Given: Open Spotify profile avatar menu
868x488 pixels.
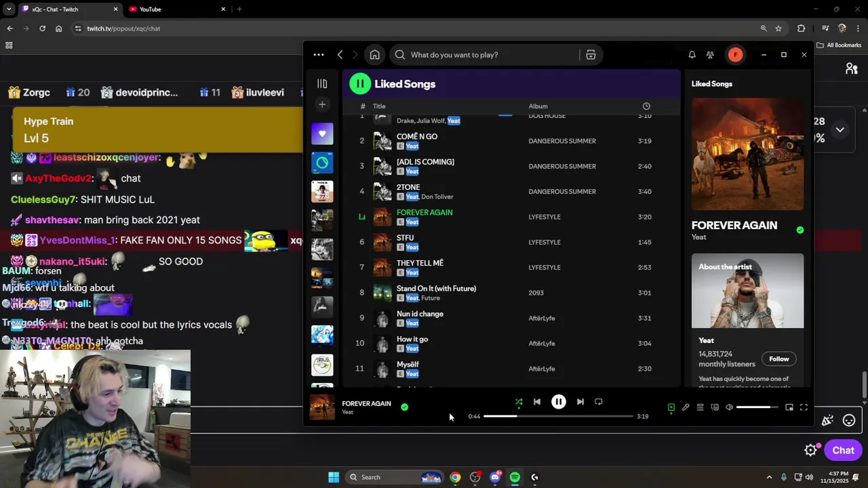Looking at the screenshot, I should click(x=735, y=55).
